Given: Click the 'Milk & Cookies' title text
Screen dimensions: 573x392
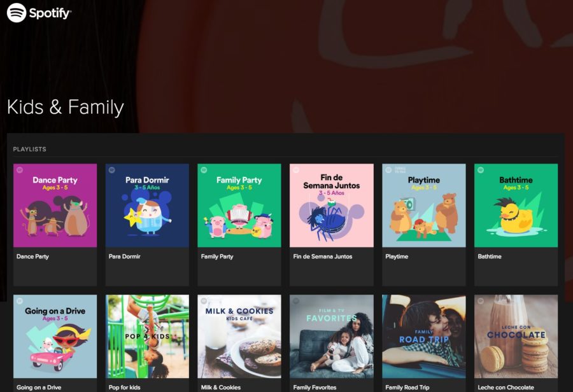Looking at the screenshot, I should click(x=221, y=388).
